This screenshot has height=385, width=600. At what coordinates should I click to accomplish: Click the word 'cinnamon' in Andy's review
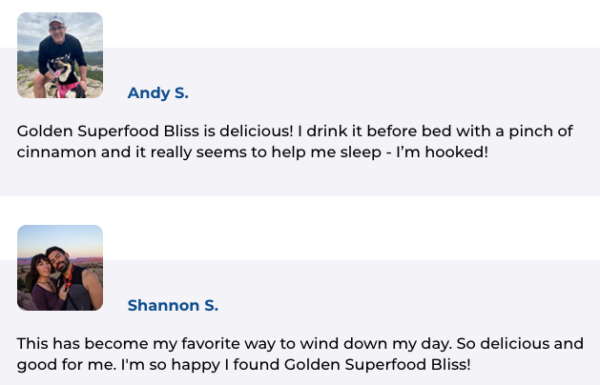point(56,152)
